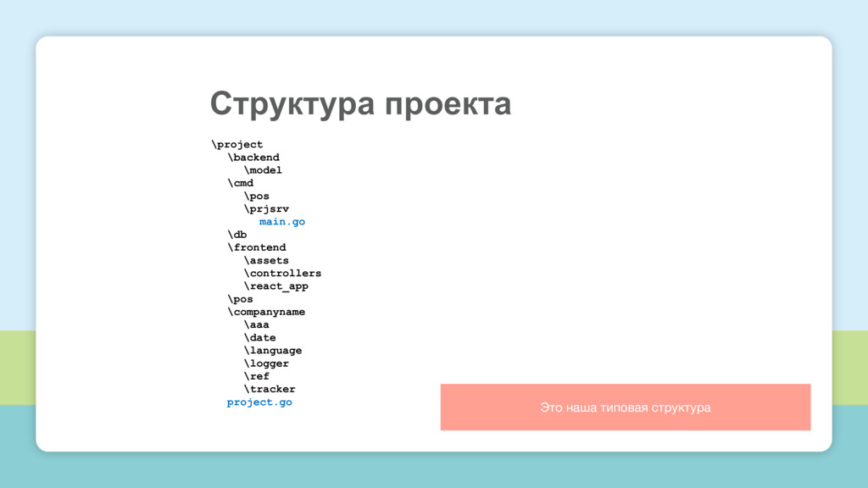Click the \controllers folder line
Image resolution: width=868 pixels, height=488 pixels.
point(282,273)
